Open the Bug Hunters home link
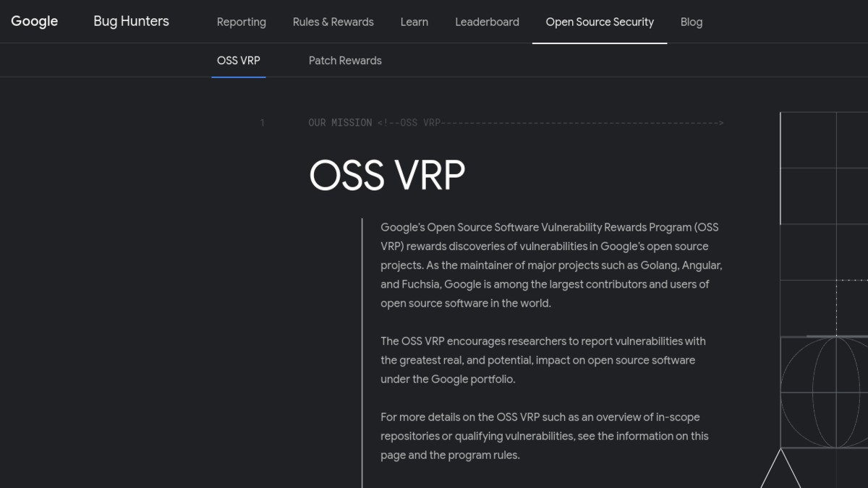This screenshot has width=868, height=488. pos(131,22)
